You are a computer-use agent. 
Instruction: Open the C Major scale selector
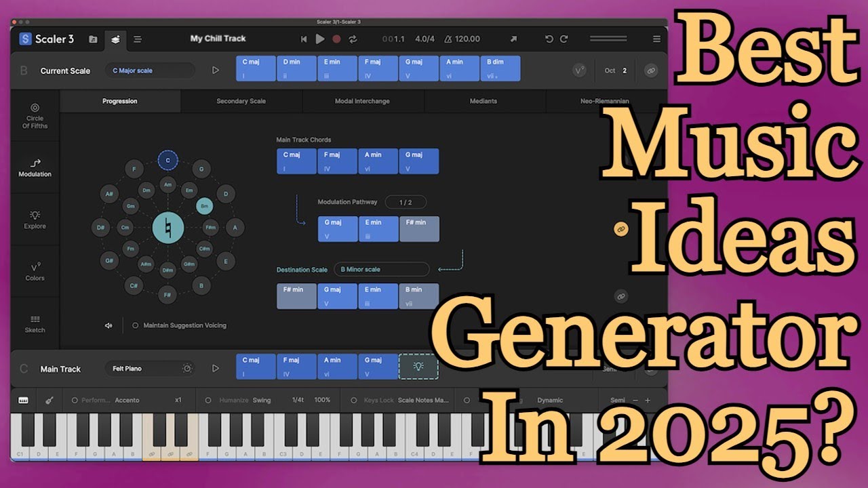point(150,70)
